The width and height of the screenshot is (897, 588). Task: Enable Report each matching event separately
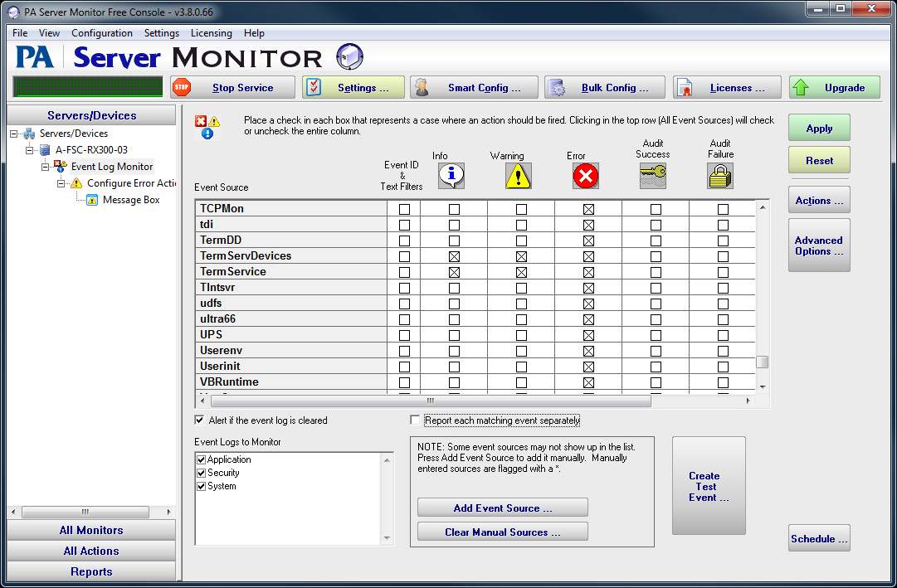tap(416, 420)
